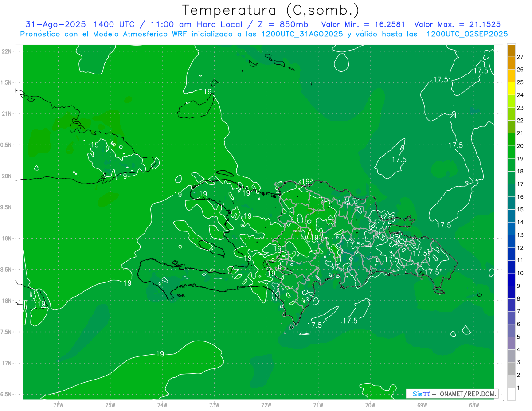Click the '18N' latitude axis label
Viewport: 532px width, 411px height.
[x=7, y=301]
